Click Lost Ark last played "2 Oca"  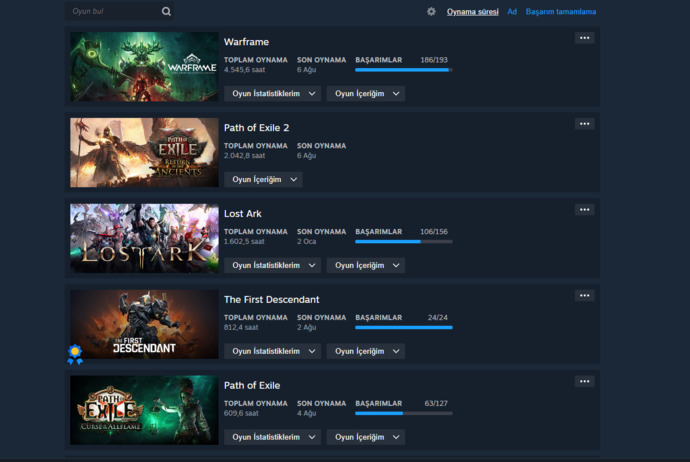306,241
